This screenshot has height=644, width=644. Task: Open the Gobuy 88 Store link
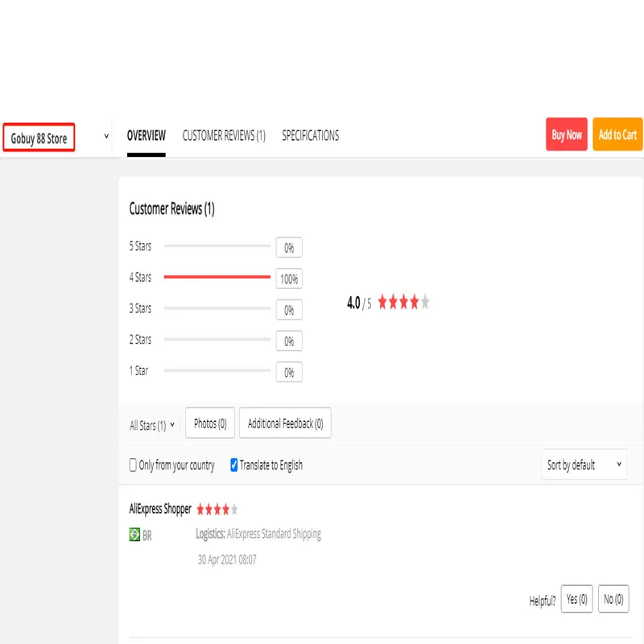click(39, 138)
